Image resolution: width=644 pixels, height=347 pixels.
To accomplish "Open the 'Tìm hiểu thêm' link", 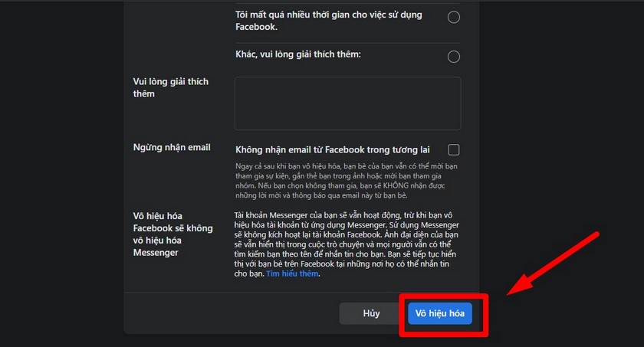I will (x=292, y=273).
